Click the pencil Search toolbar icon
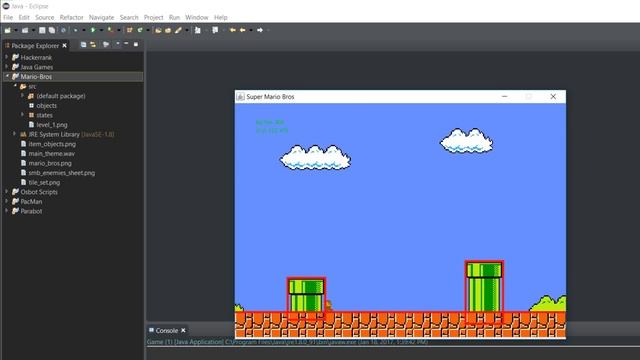 point(178,30)
